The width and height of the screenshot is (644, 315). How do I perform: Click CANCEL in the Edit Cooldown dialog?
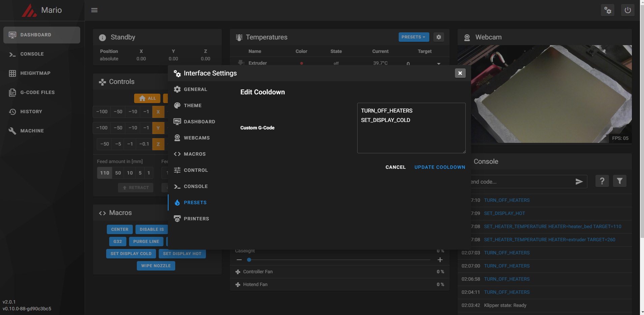[x=395, y=167]
